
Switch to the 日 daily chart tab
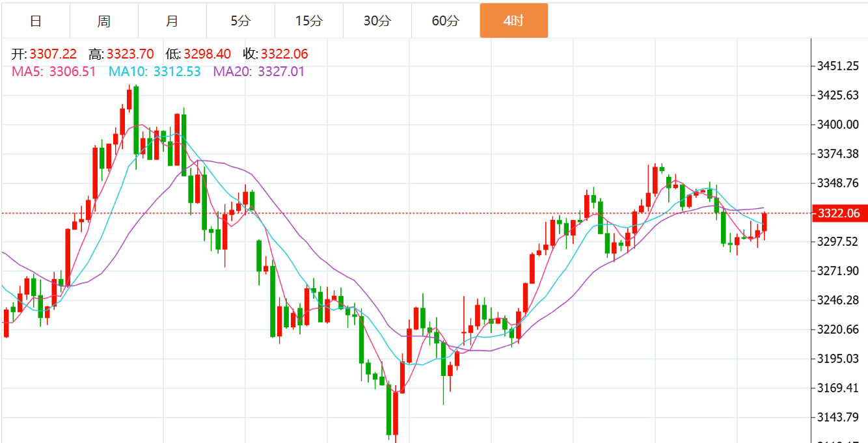pyautogui.click(x=36, y=21)
